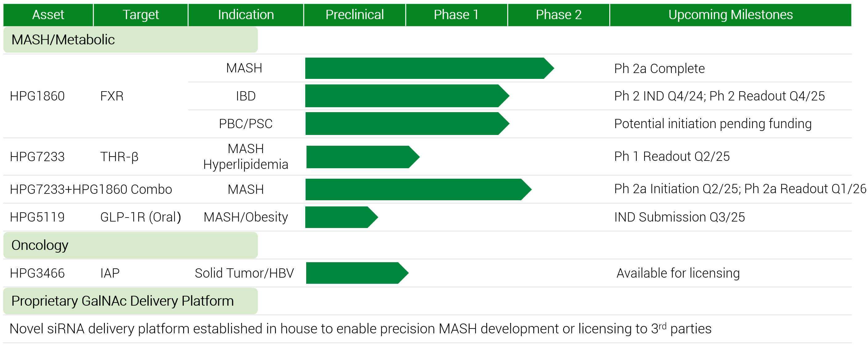Select the Phase 2 column header
Screen dimensions: 868x346
[x=559, y=15]
